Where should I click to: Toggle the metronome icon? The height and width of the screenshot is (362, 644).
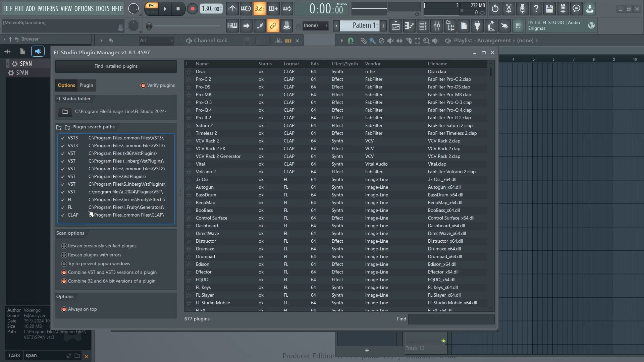(232, 9)
